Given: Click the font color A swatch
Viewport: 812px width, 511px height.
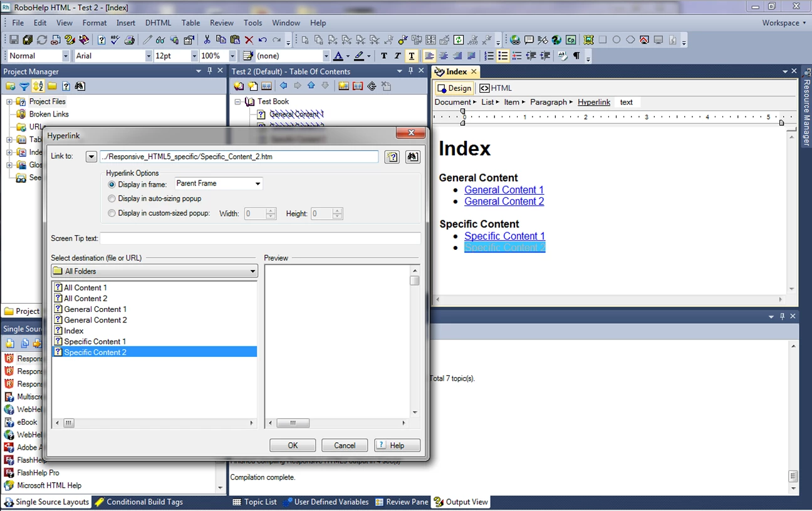Looking at the screenshot, I should [338, 56].
